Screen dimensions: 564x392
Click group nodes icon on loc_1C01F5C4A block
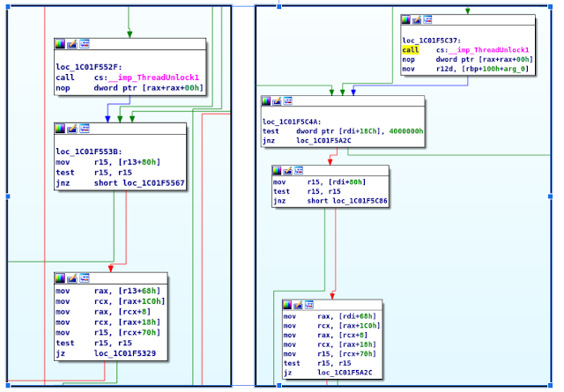288,101
